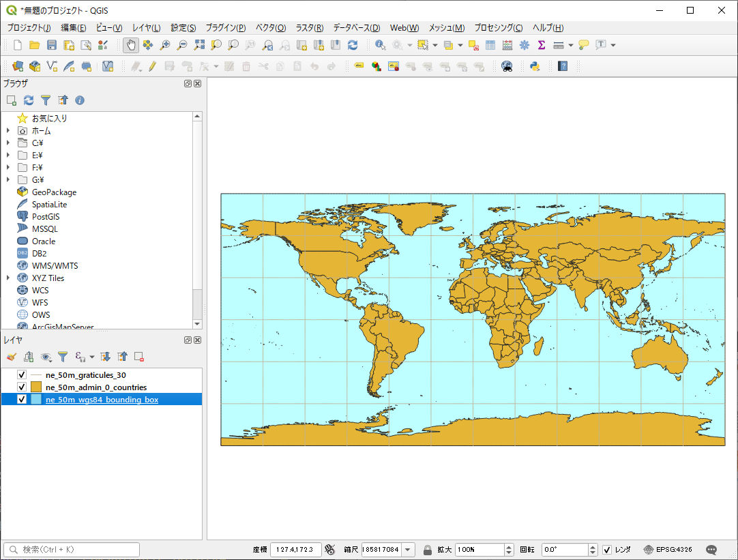Click the Save Project floppy icon
This screenshot has width=738, height=560.
coord(51,45)
